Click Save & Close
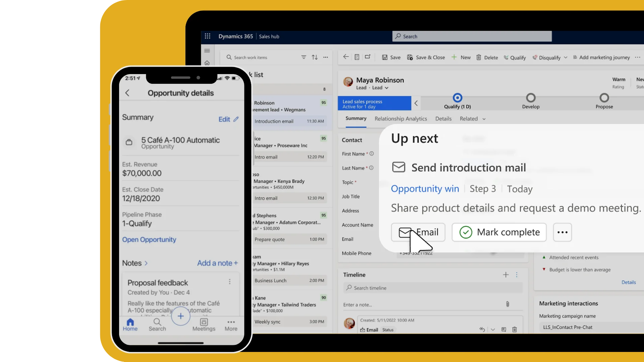 (x=426, y=57)
